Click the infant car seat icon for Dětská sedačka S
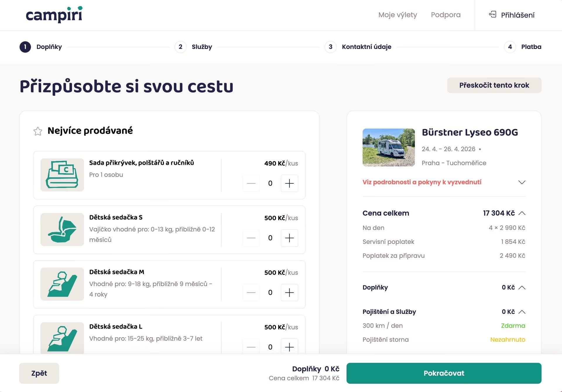Viewport: 562px width, 392px height. tap(62, 230)
